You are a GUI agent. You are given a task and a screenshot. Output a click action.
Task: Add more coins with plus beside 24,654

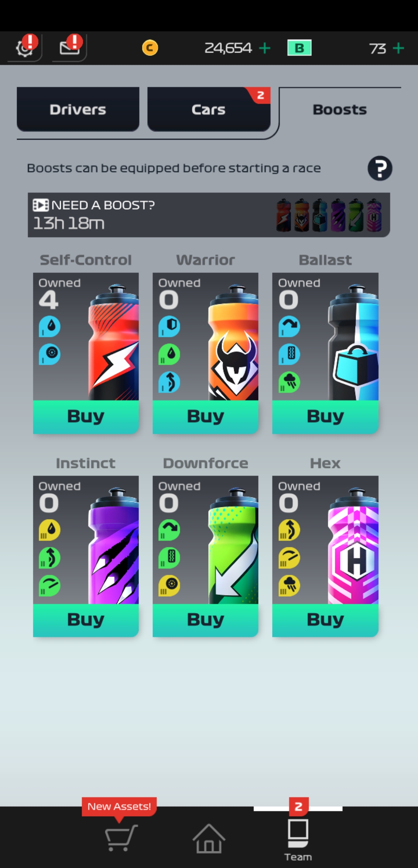[x=265, y=48]
